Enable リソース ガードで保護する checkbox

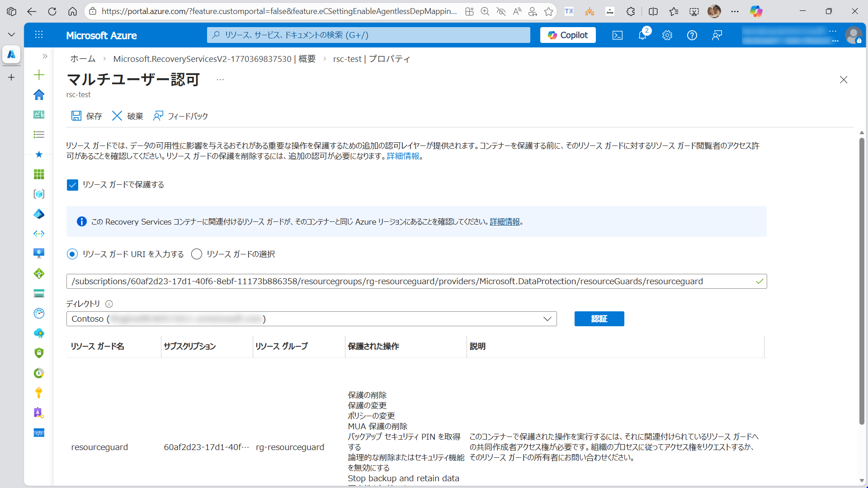click(72, 184)
